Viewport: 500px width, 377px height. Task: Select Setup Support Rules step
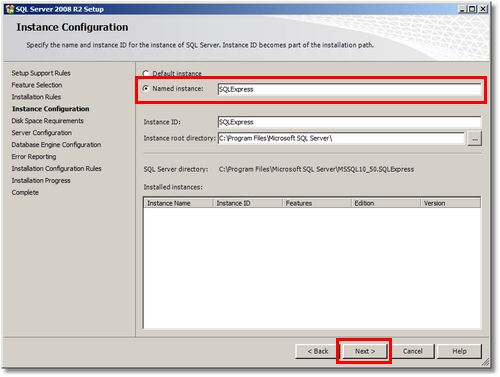(x=41, y=73)
